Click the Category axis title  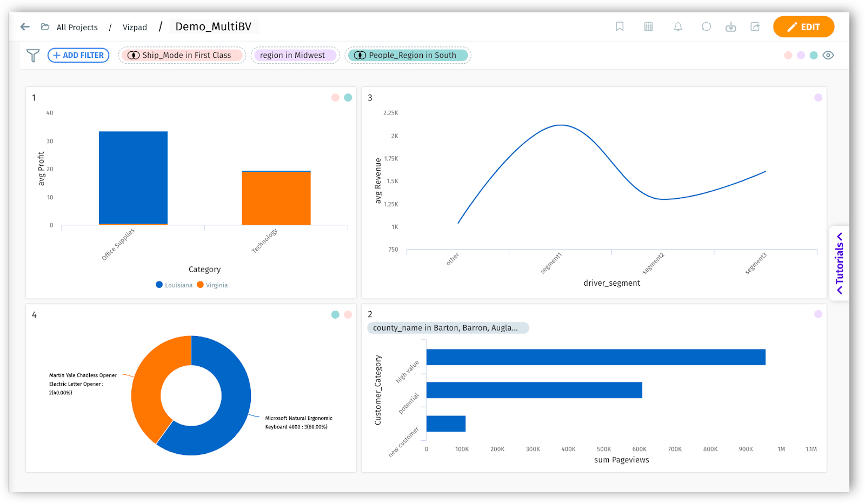(x=204, y=270)
